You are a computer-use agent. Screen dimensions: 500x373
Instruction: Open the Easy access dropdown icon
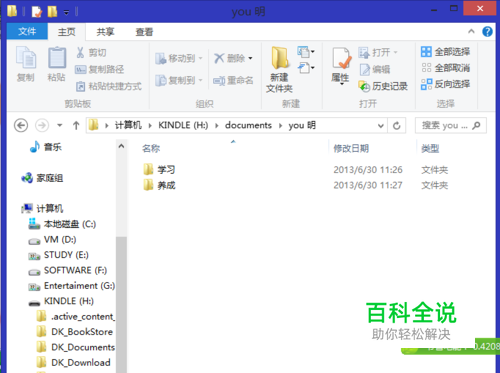(306, 68)
